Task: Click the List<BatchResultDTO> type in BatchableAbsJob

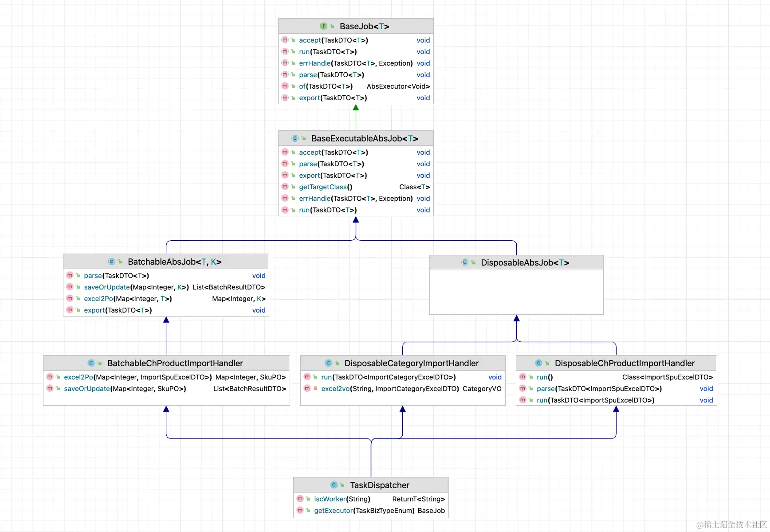Action: [229, 287]
